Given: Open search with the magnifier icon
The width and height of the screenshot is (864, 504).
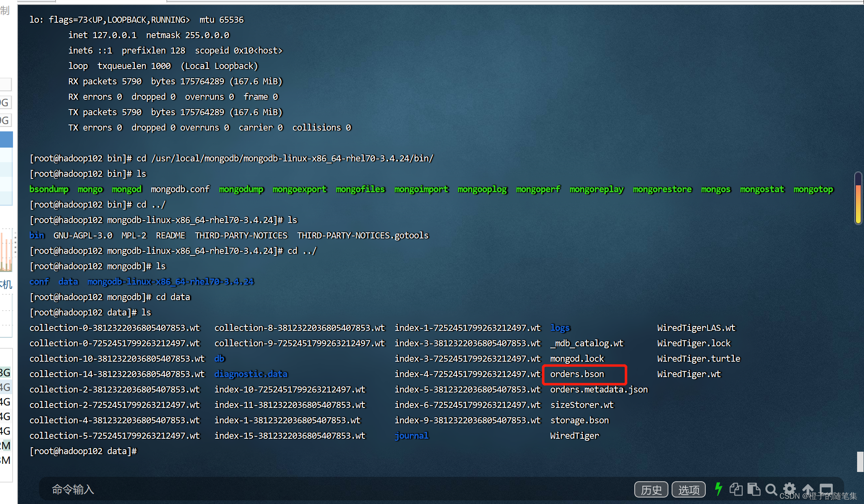Looking at the screenshot, I should click(x=771, y=489).
